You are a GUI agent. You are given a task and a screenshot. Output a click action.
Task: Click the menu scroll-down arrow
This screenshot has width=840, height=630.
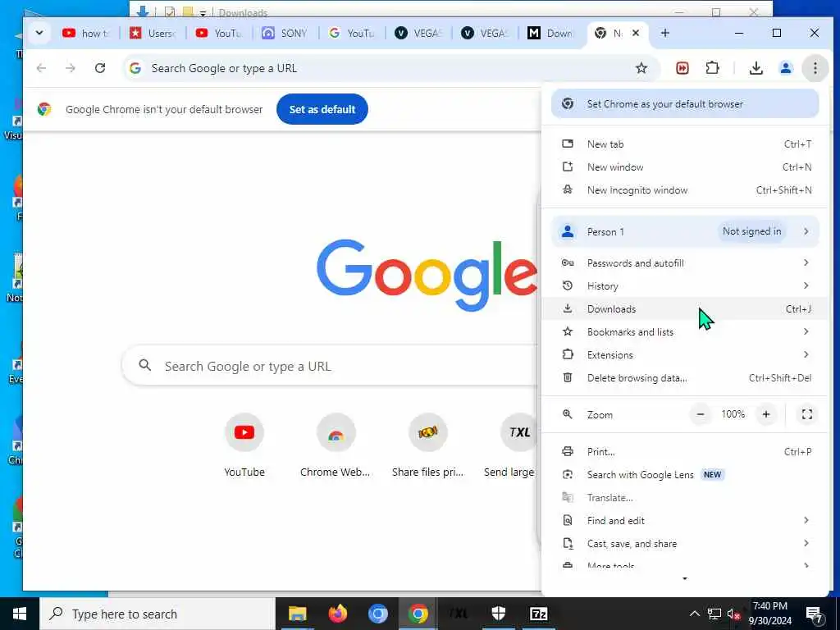pos(685,579)
